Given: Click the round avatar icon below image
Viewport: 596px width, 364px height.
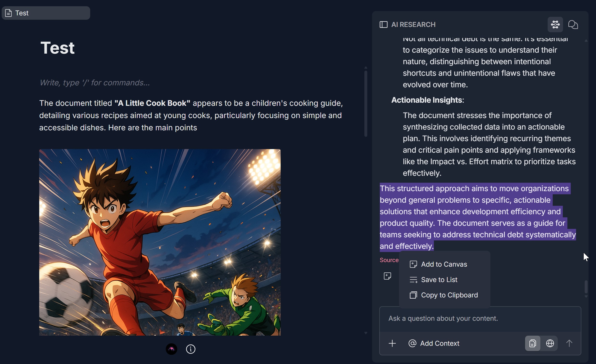Looking at the screenshot, I should tap(171, 349).
